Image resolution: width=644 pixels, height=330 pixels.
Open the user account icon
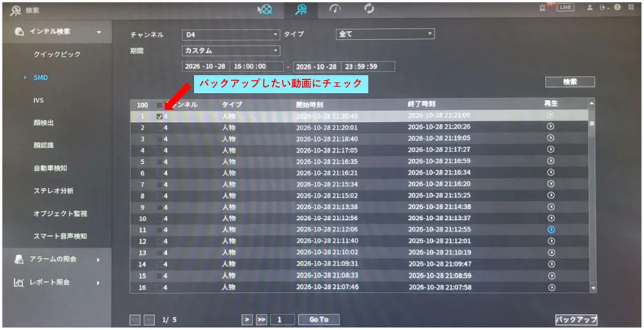tap(590, 7)
